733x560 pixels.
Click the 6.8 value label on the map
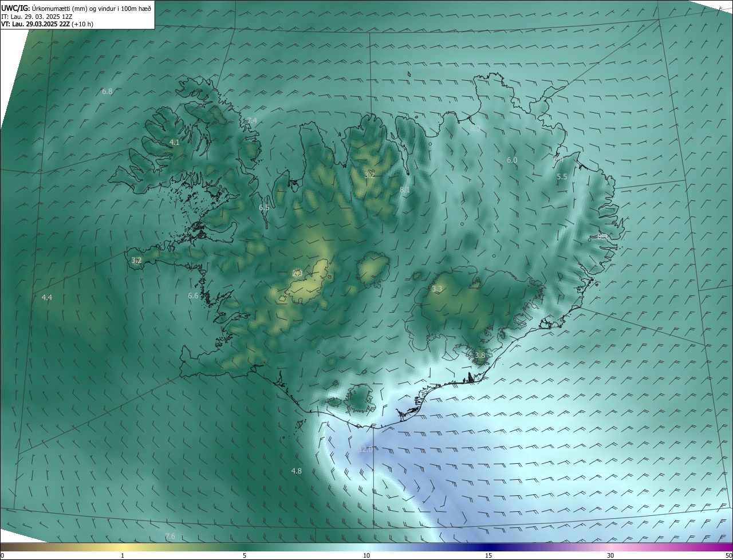107,92
